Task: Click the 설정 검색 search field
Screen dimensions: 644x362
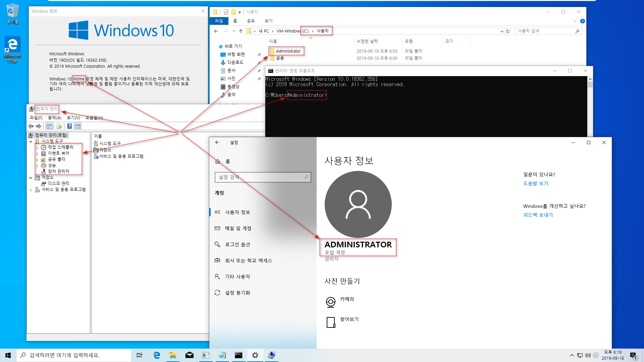Action: (263, 177)
